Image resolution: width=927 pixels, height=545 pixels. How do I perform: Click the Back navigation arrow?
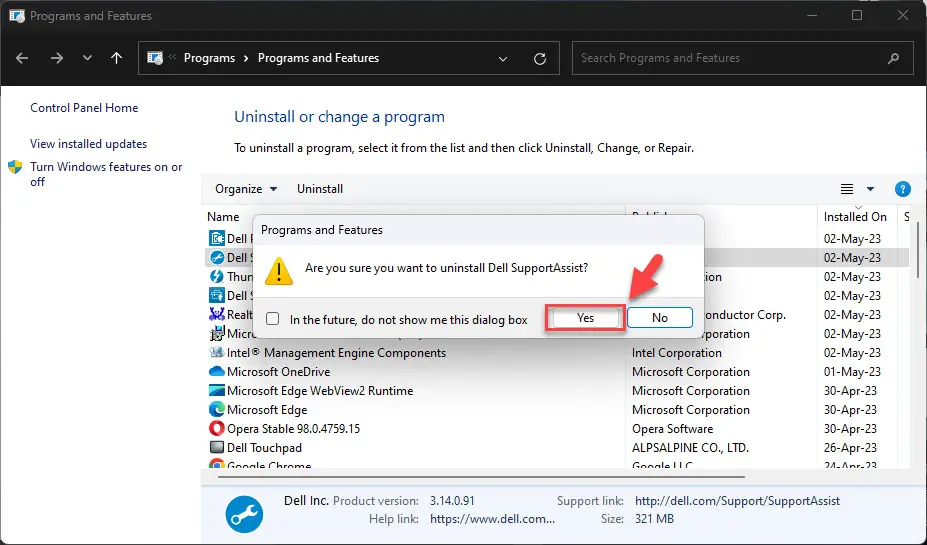[22, 58]
